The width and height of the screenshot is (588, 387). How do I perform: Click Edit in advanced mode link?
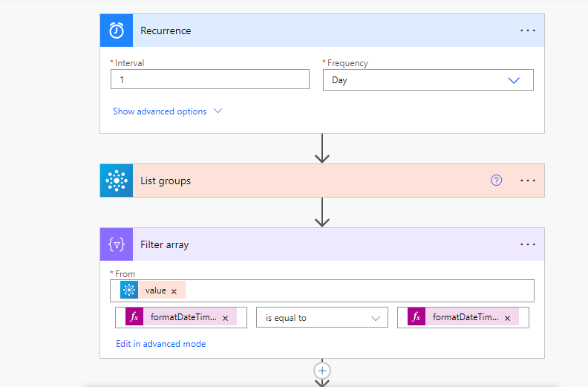pos(161,344)
